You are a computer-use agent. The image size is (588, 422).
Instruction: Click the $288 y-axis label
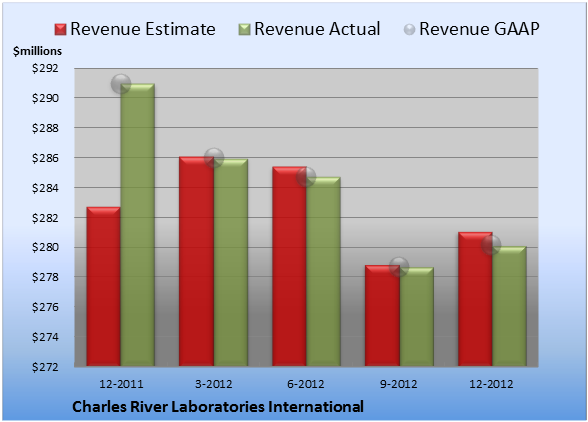coord(45,128)
